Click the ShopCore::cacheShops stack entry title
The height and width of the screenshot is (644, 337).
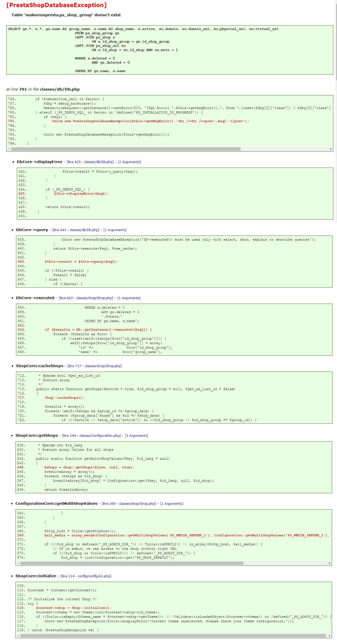pyautogui.click(x=40, y=366)
